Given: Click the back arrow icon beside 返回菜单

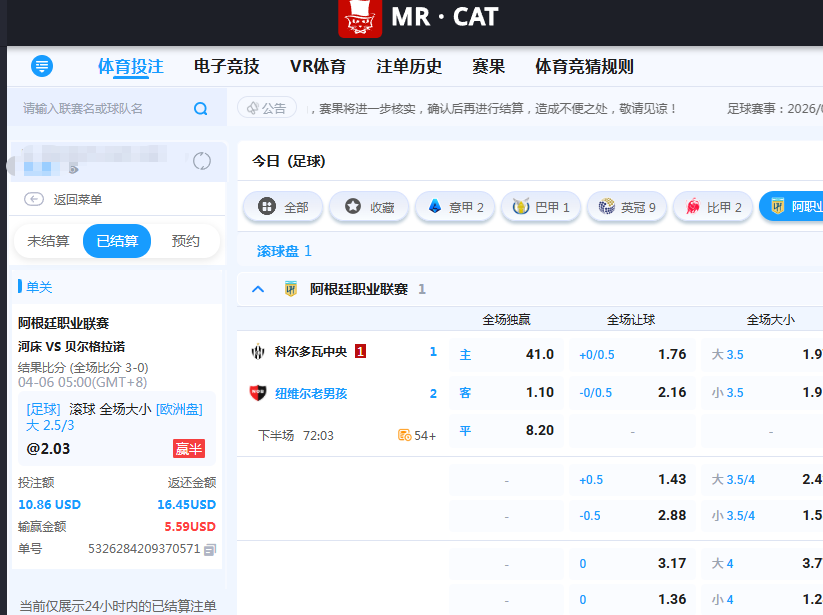Looking at the screenshot, I should [x=34, y=199].
